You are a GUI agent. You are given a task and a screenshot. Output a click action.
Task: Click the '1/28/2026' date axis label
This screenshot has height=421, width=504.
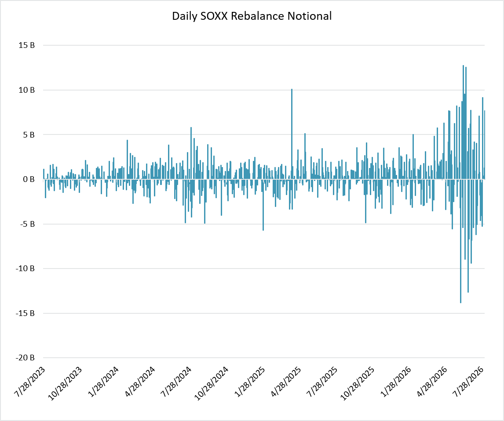pyautogui.click(x=396, y=381)
